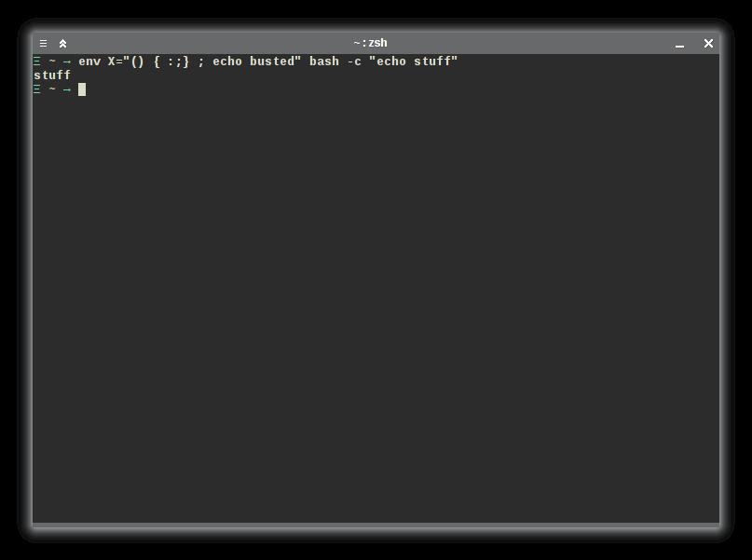
Task: Click the teal prompt symbol on first line
Action: pos(37,61)
